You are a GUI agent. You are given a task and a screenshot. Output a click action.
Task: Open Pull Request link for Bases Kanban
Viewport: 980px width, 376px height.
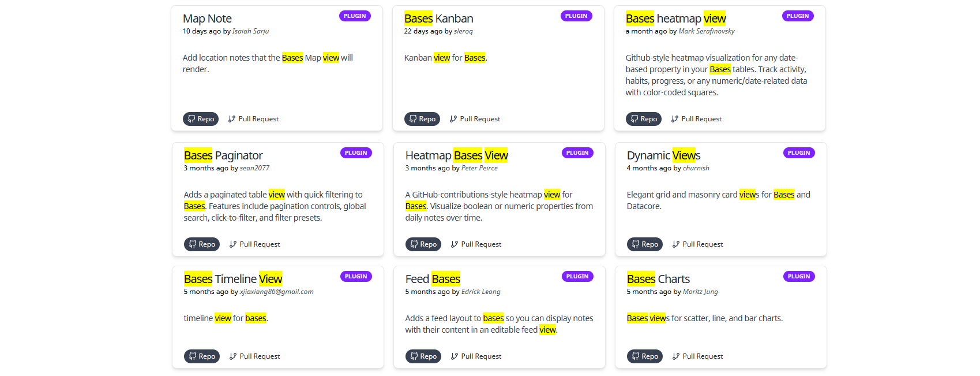[x=475, y=119]
